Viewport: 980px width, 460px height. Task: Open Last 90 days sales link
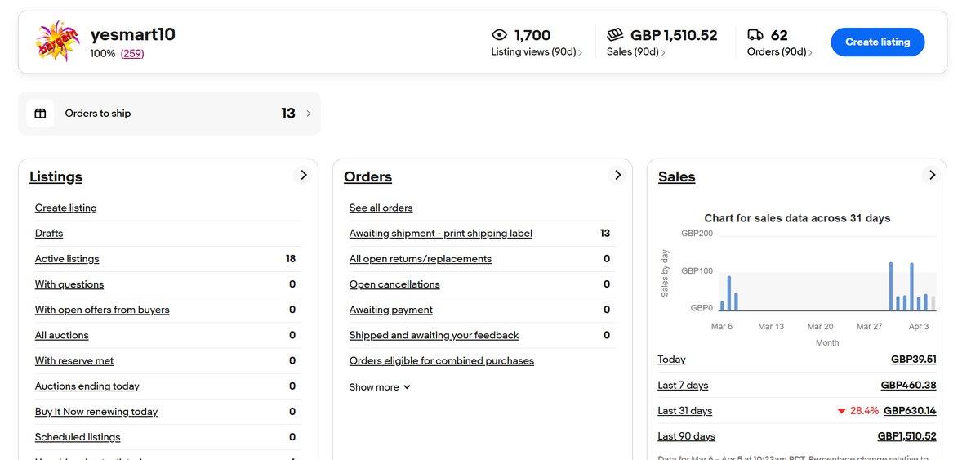coord(687,435)
